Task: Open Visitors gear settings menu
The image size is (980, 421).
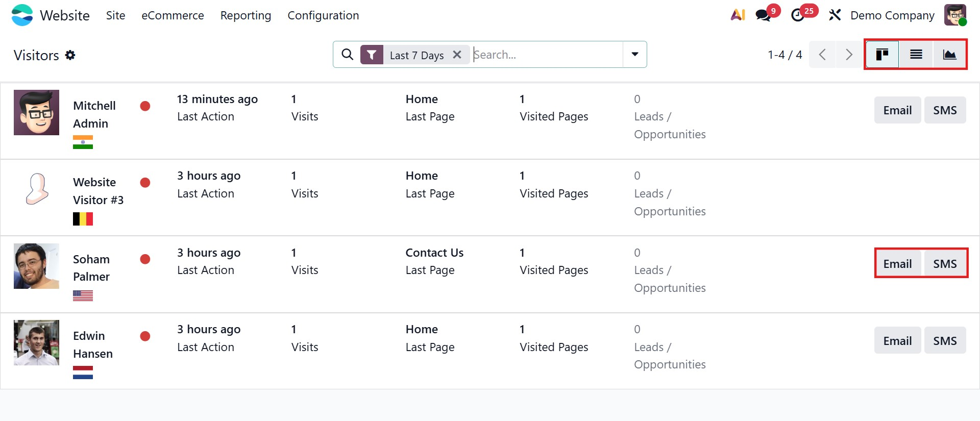Action: 70,55
